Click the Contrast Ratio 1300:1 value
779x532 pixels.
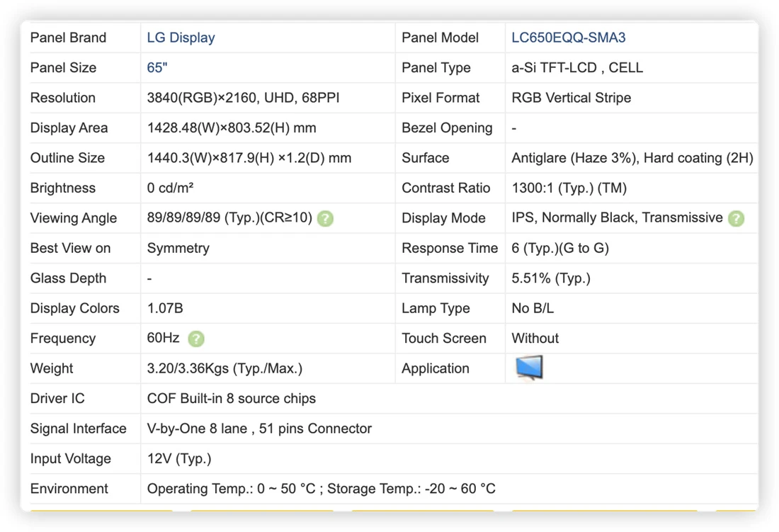point(569,188)
